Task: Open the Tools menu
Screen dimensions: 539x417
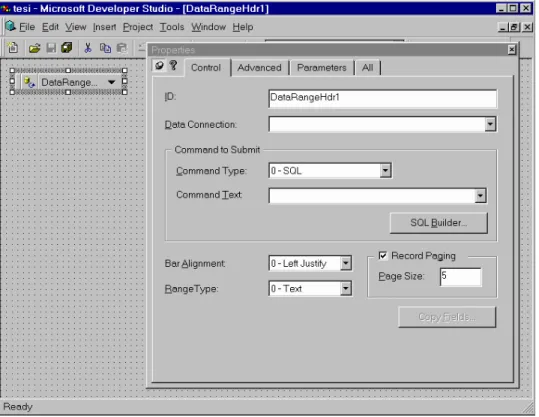Action: (x=172, y=27)
